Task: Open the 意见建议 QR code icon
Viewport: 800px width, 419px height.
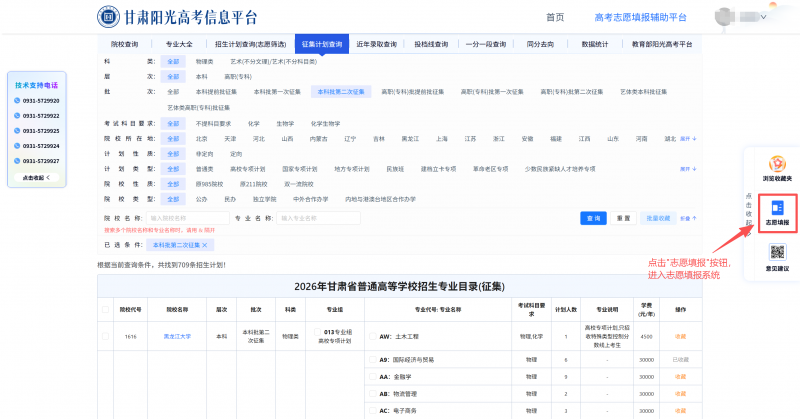Action: pyautogui.click(x=777, y=252)
